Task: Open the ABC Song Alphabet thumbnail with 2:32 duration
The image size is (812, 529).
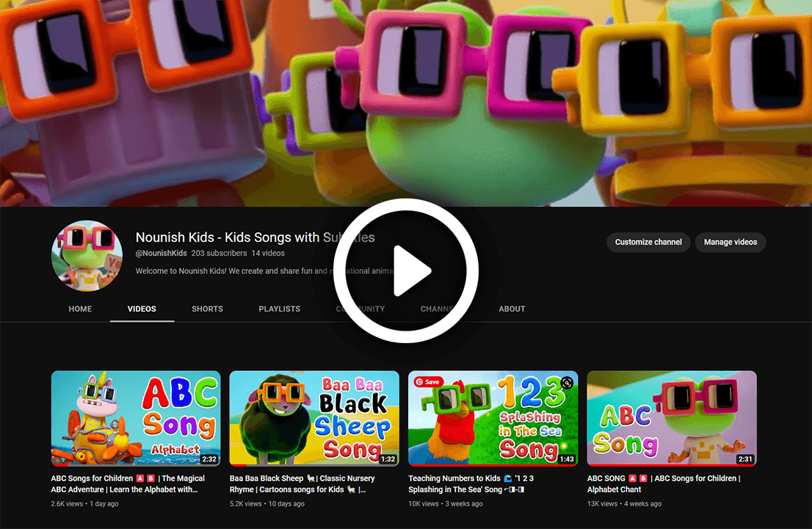Action: click(136, 418)
